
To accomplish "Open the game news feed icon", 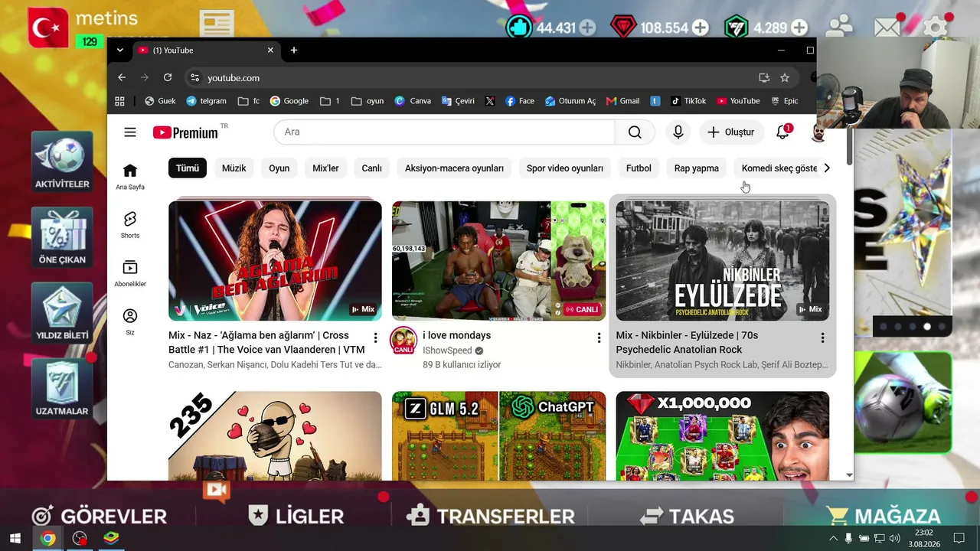I will pos(217,24).
